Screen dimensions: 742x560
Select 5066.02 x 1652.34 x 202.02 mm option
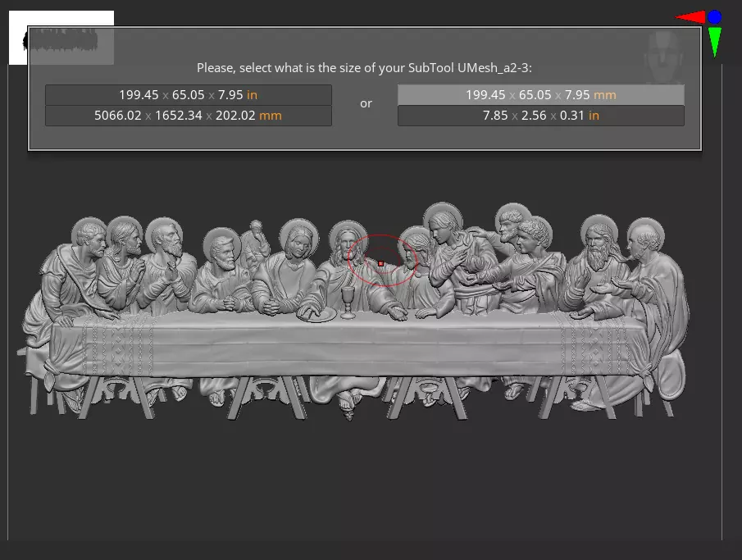click(x=189, y=116)
